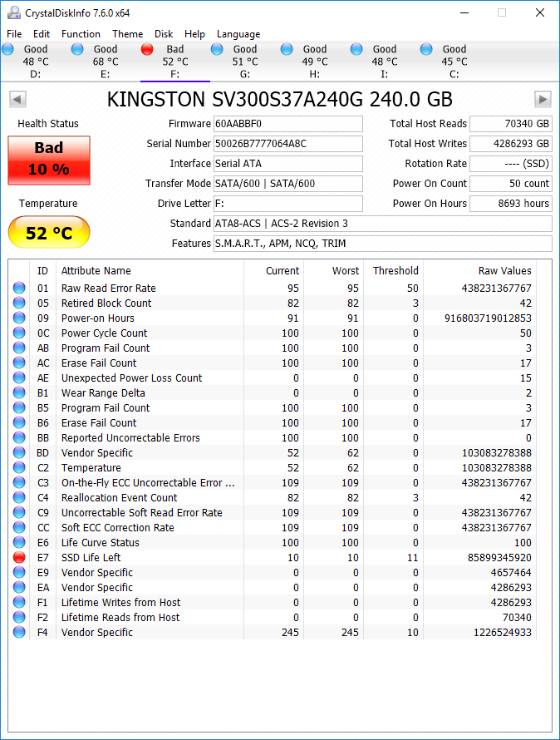560x740 pixels.
Task: Select the Bad disk F: tab
Action: (174, 62)
